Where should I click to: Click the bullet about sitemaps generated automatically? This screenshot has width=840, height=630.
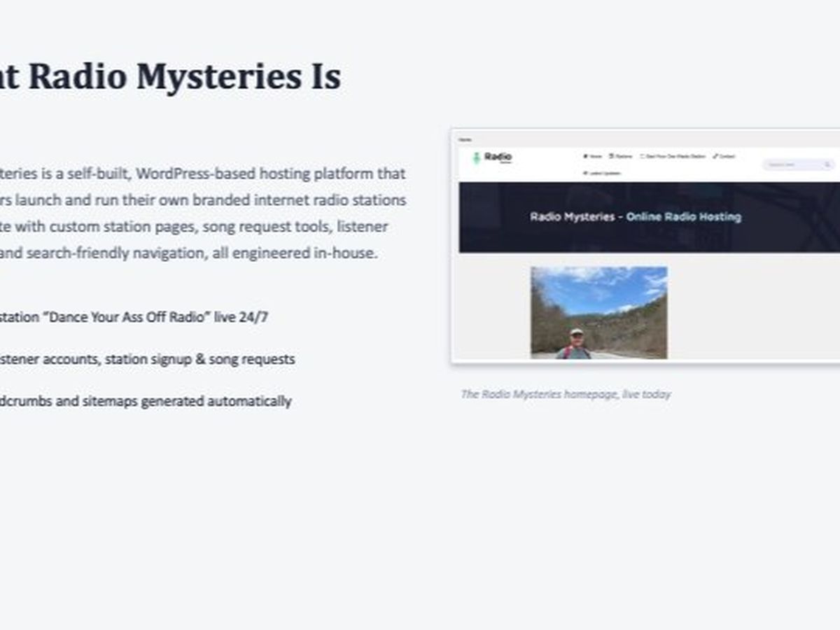click(146, 401)
